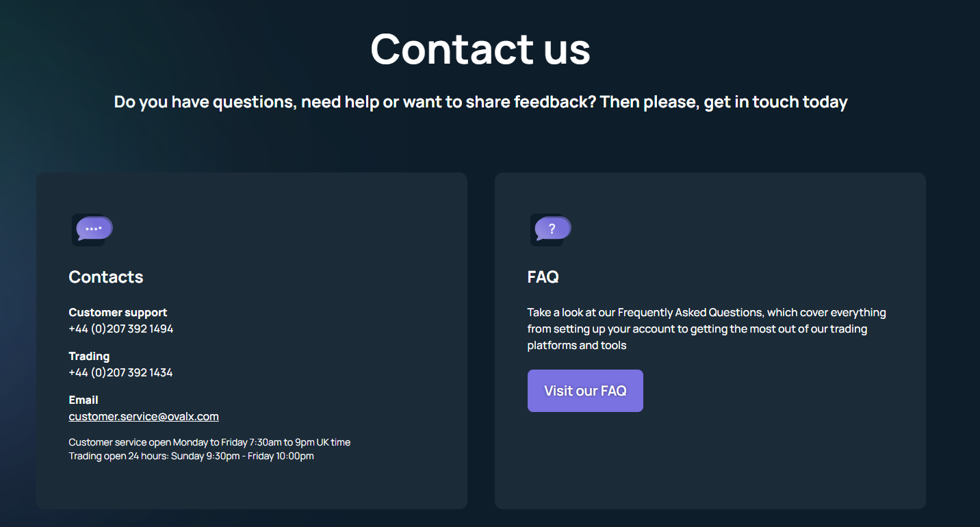Click the question mark bubble icon above FAQ
This screenshot has height=527, width=980.
(551, 229)
